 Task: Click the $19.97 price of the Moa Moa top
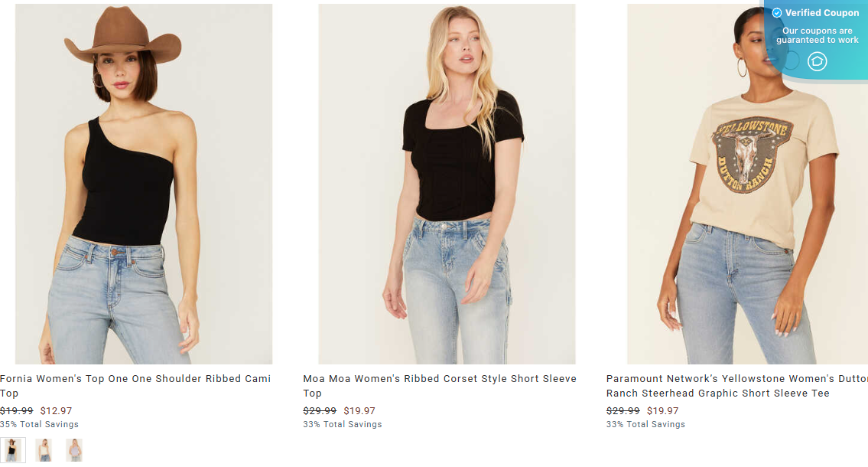point(360,410)
